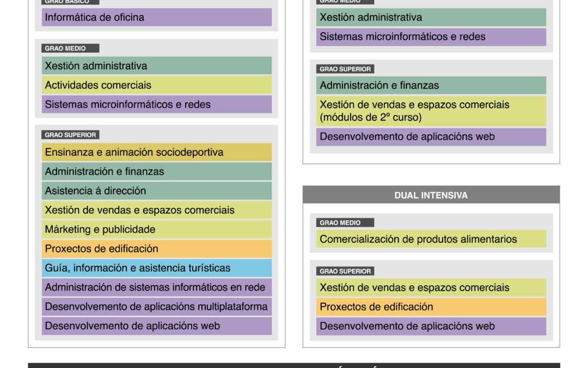Click Proxectos de edificación in DUAL INTENSIVA panel
The height and width of the screenshot is (368, 588).
[431, 307]
